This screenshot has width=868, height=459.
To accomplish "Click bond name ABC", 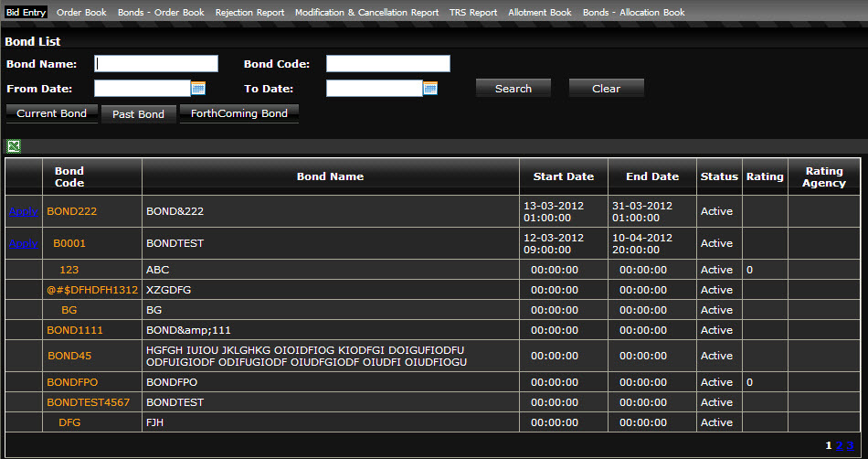I will 157,270.
